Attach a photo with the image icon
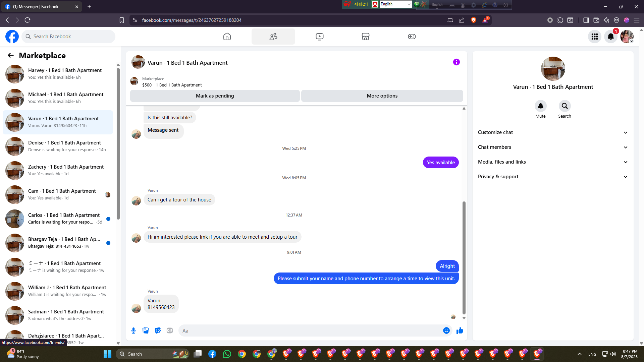 pos(146,330)
